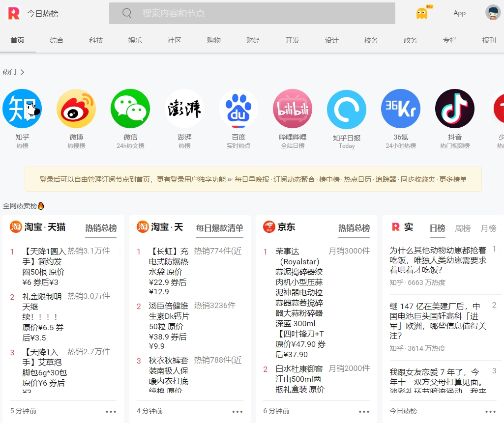
Task: Expand the 热门 section chevron
Action: (22, 72)
